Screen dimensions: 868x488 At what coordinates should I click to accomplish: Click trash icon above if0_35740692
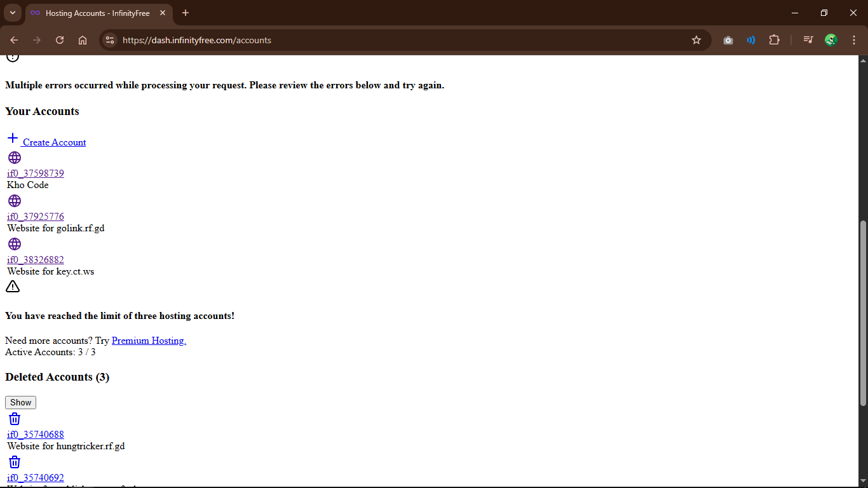click(x=14, y=462)
